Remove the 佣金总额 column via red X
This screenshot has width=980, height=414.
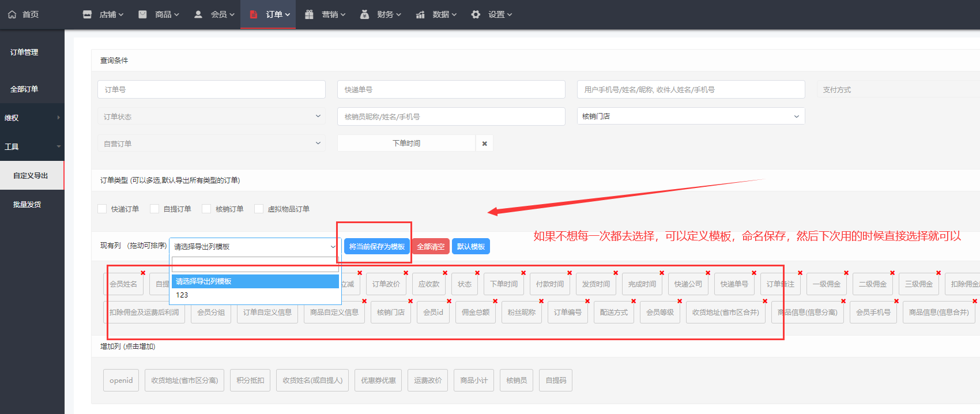tap(495, 301)
